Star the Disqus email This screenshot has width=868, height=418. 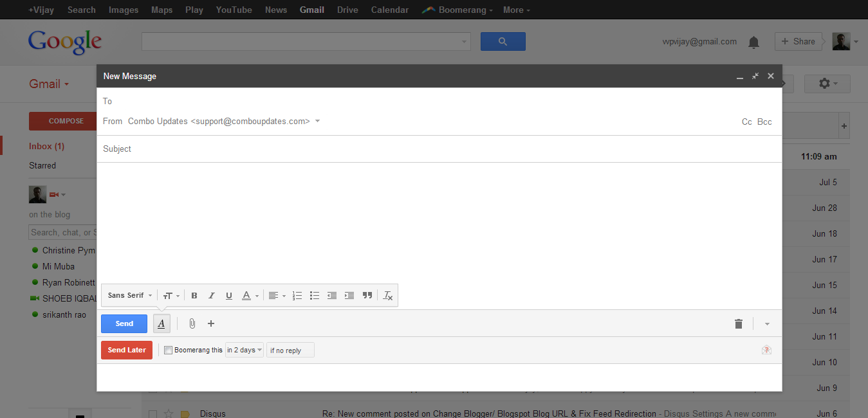point(169,413)
